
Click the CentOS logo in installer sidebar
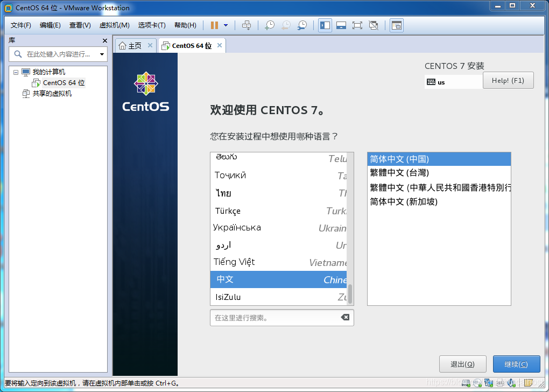[146, 92]
